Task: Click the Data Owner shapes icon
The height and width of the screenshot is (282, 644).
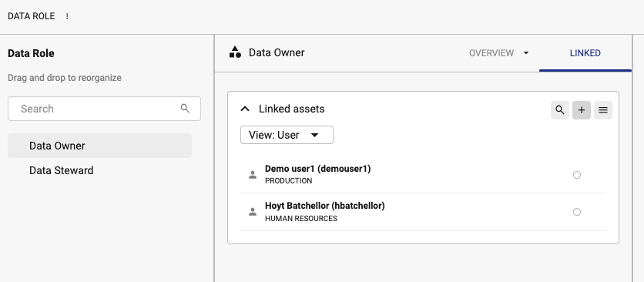Action: pos(236,52)
